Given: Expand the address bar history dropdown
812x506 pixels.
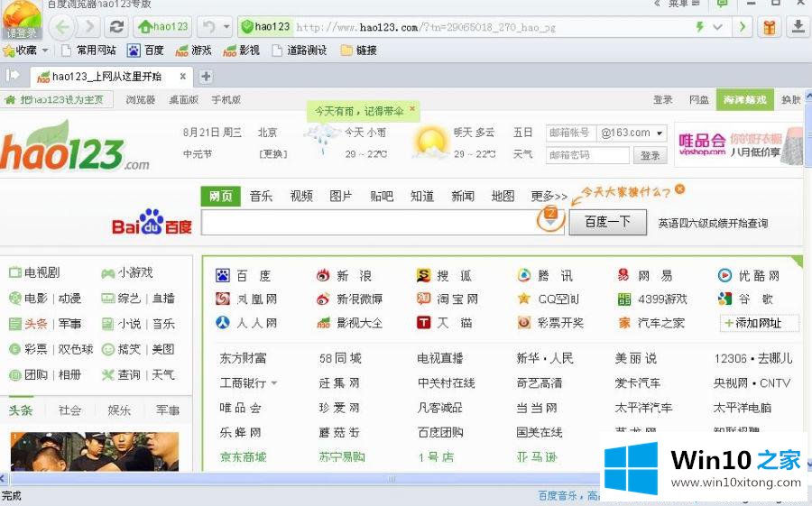Looking at the screenshot, I should coord(718,27).
